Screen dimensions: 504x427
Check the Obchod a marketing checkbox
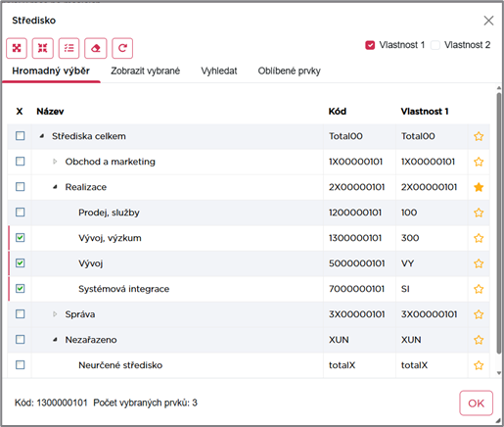[x=21, y=161]
